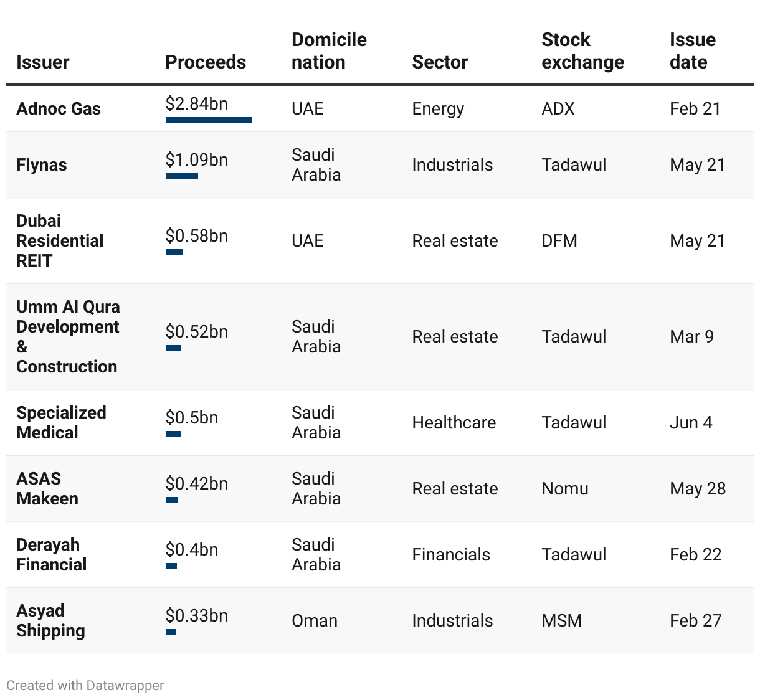Select the Healthcare sector cell
Screen dimensions: 760x700
[x=454, y=423]
